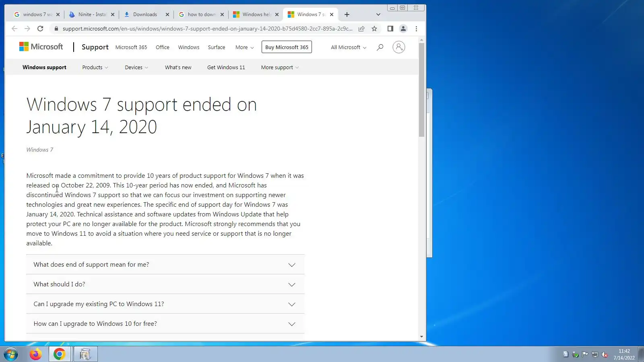Click the share page icon in address bar

point(361,29)
